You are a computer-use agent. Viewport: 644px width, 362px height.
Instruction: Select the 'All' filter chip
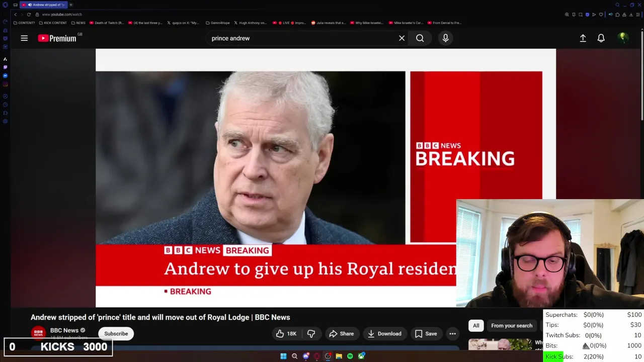[x=476, y=326]
